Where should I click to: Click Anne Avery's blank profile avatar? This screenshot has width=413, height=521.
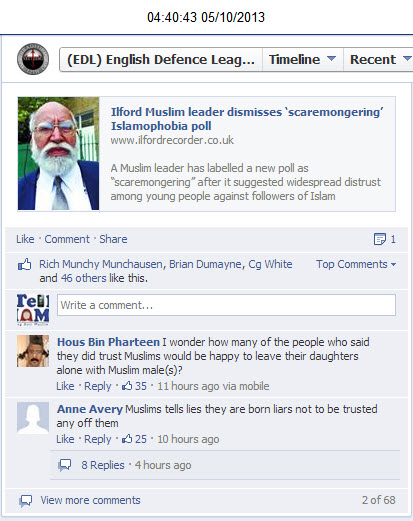tap(33, 418)
